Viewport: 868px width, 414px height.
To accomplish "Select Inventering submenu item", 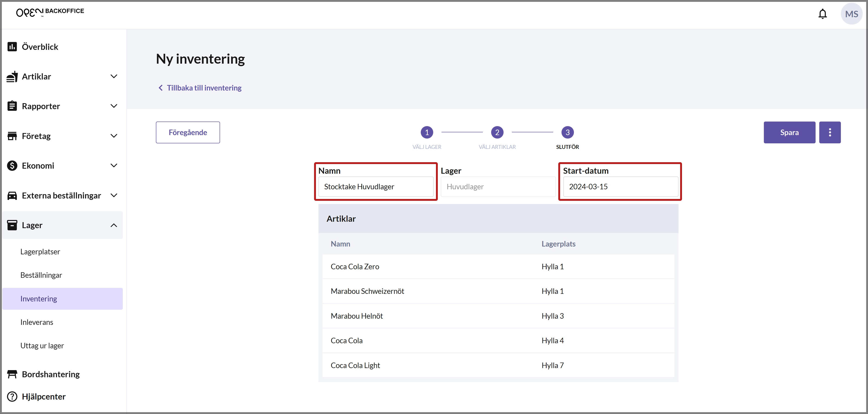I will (x=62, y=299).
